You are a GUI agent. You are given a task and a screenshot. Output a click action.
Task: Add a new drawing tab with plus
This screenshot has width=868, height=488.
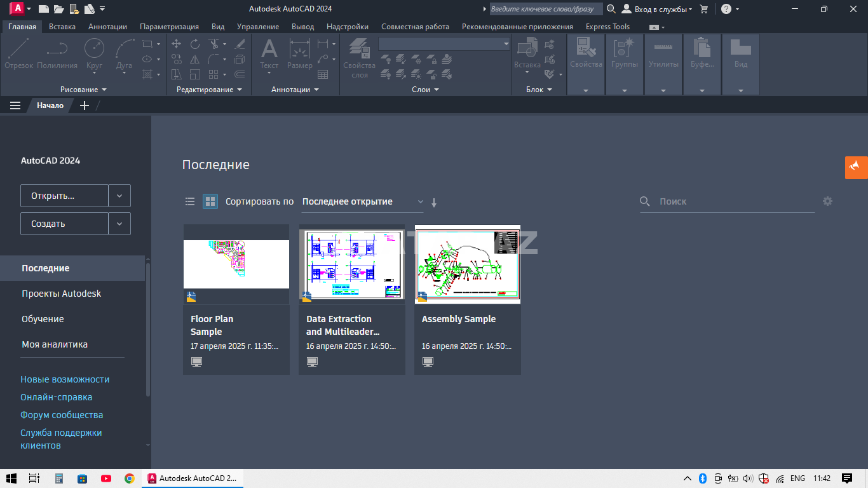tap(85, 105)
